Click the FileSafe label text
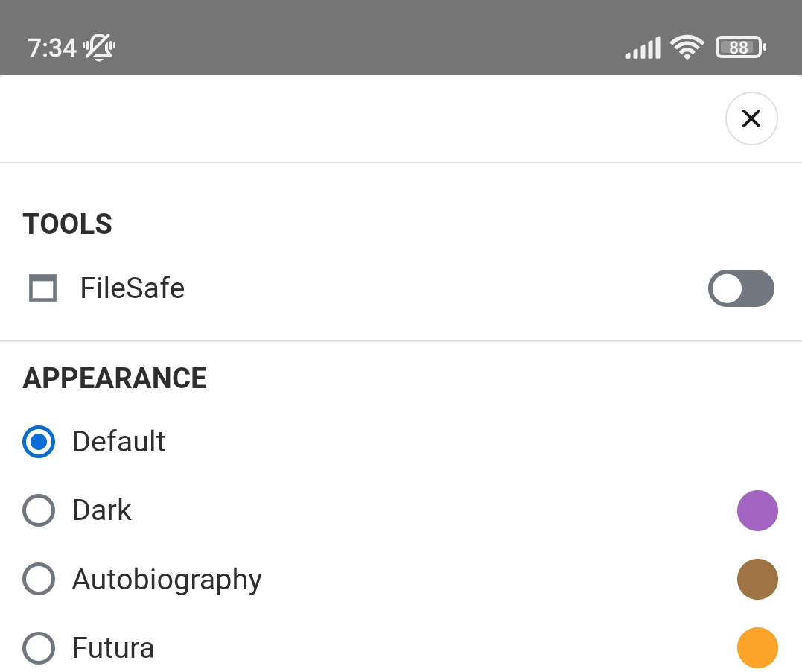 tap(133, 288)
